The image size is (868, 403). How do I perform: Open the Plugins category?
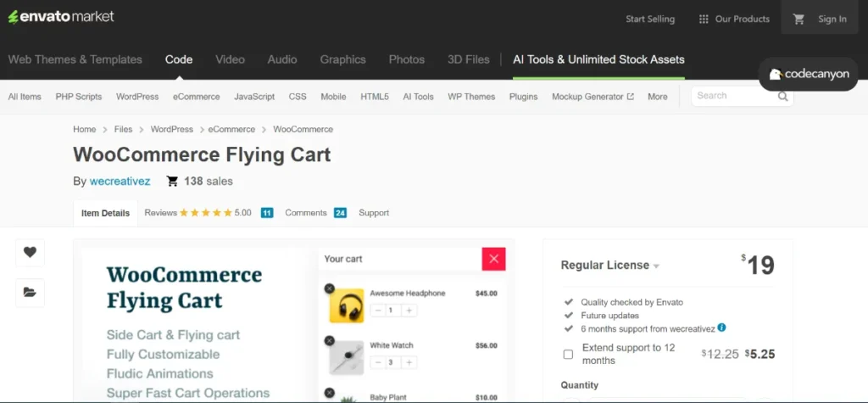(523, 97)
